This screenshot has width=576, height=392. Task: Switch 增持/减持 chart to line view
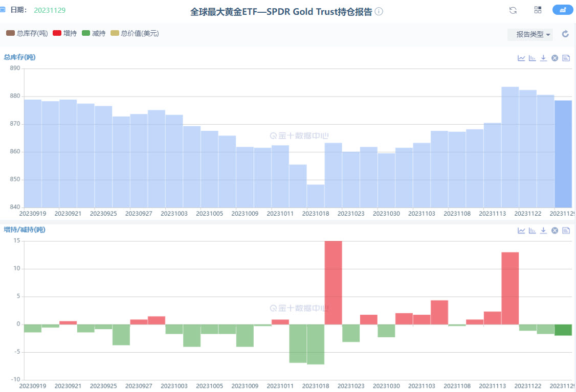[x=521, y=230]
